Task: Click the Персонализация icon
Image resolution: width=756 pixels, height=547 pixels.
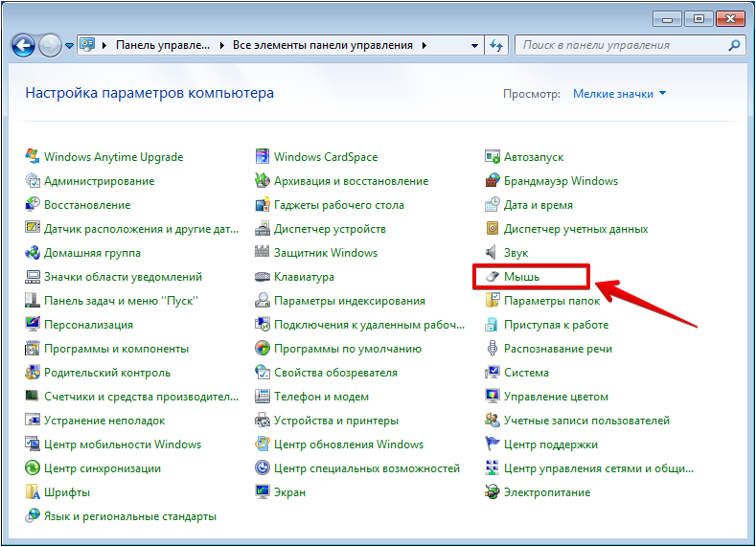Action: (33, 324)
